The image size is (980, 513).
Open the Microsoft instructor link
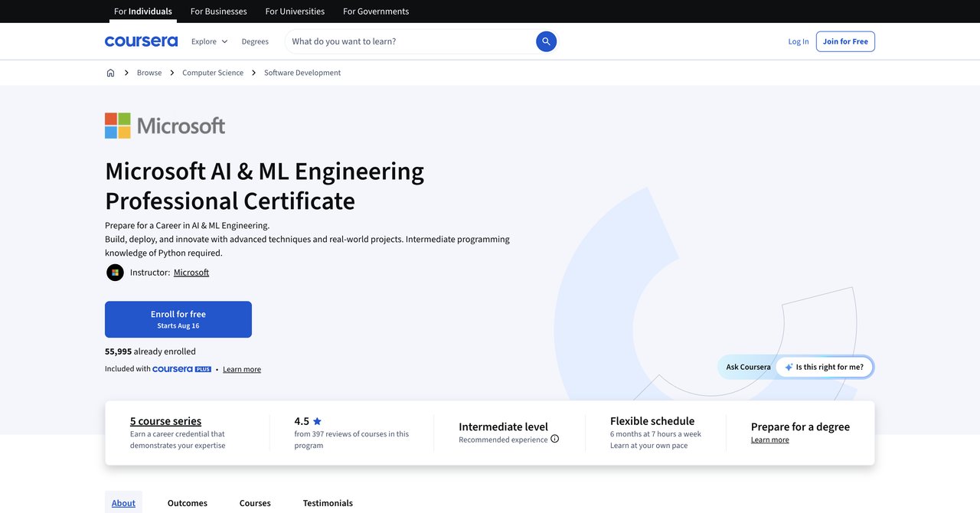pos(191,273)
